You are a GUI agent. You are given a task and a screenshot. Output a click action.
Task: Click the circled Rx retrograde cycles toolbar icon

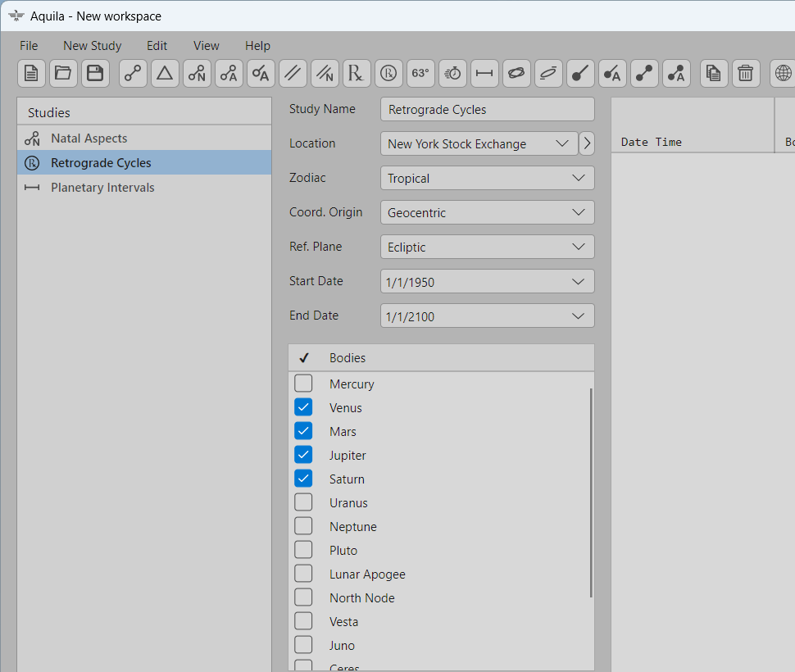388,74
